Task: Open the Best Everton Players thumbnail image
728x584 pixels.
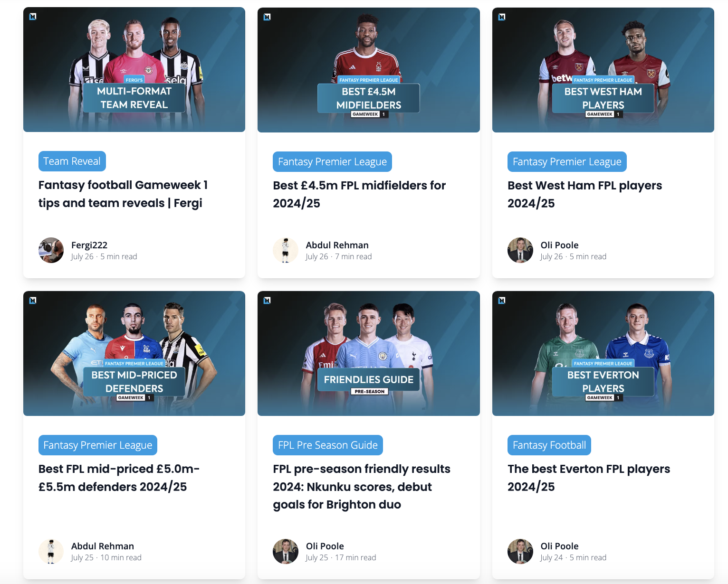Action: coord(603,353)
